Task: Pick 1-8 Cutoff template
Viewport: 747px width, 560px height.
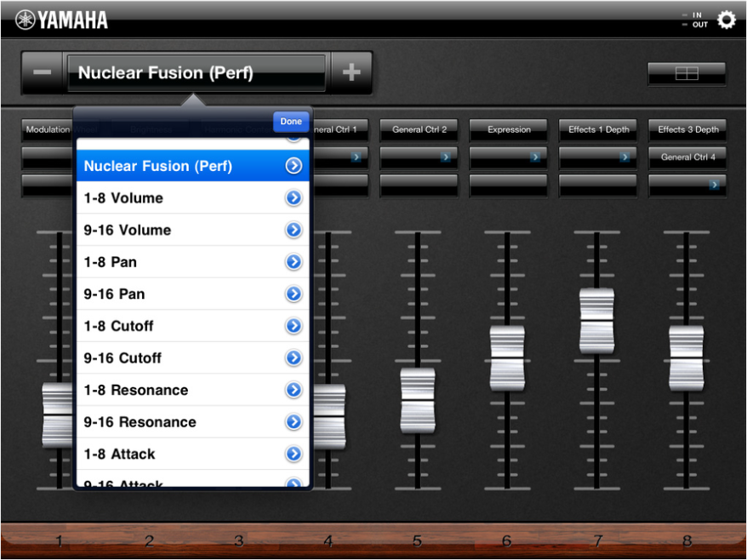Action: tap(193, 325)
